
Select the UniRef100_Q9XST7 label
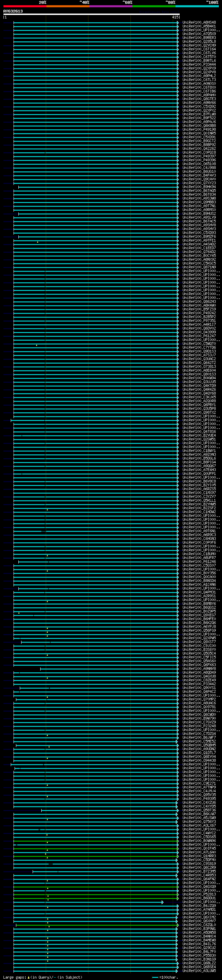[x=199, y=642]
